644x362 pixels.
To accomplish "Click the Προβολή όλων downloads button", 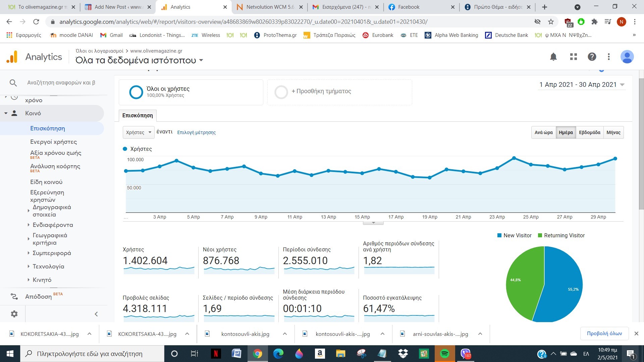I will coord(604,334).
